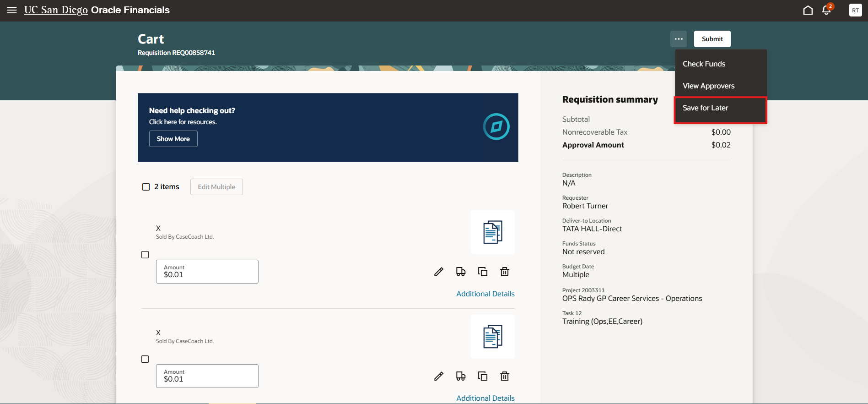
Task: Click the second item's Amount field
Action: tap(207, 376)
